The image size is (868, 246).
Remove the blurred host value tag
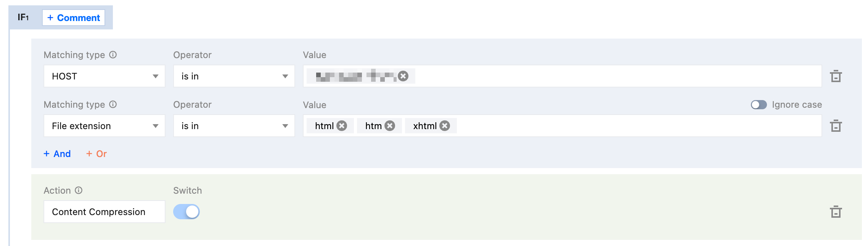tap(403, 76)
